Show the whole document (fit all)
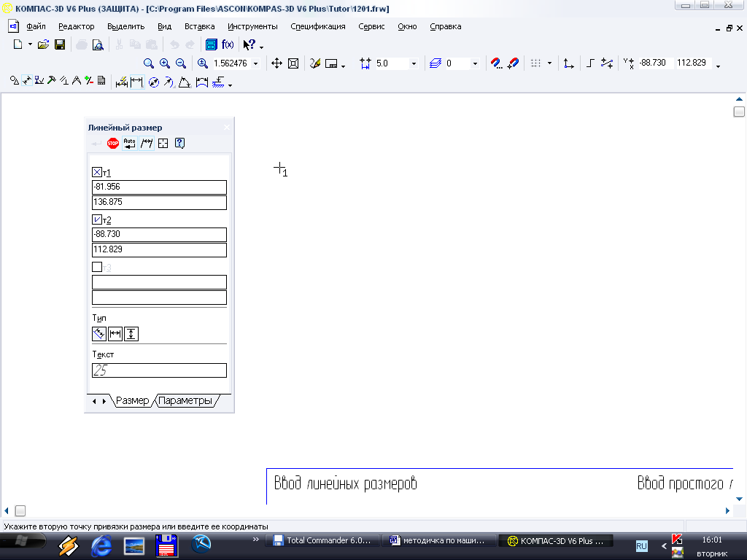 [x=293, y=63]
